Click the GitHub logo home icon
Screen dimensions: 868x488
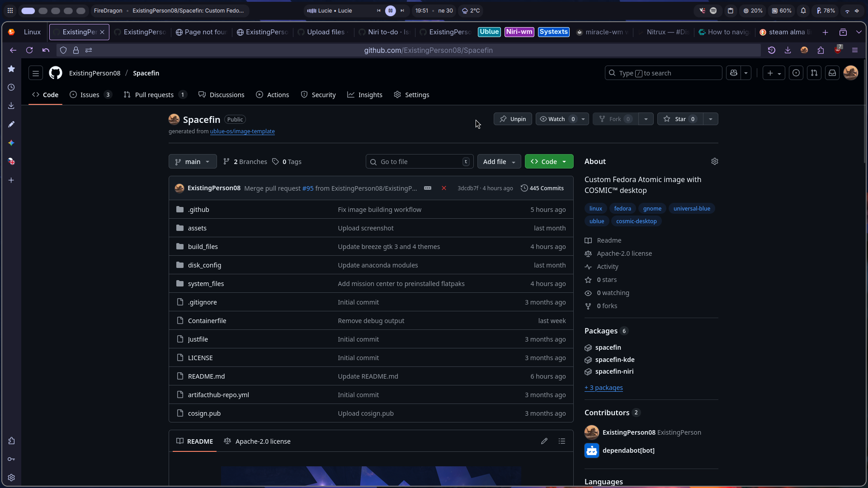(56, 73)
